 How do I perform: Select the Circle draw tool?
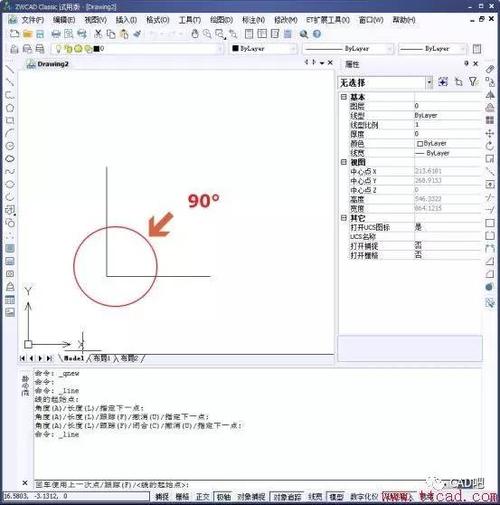(10, 146)
